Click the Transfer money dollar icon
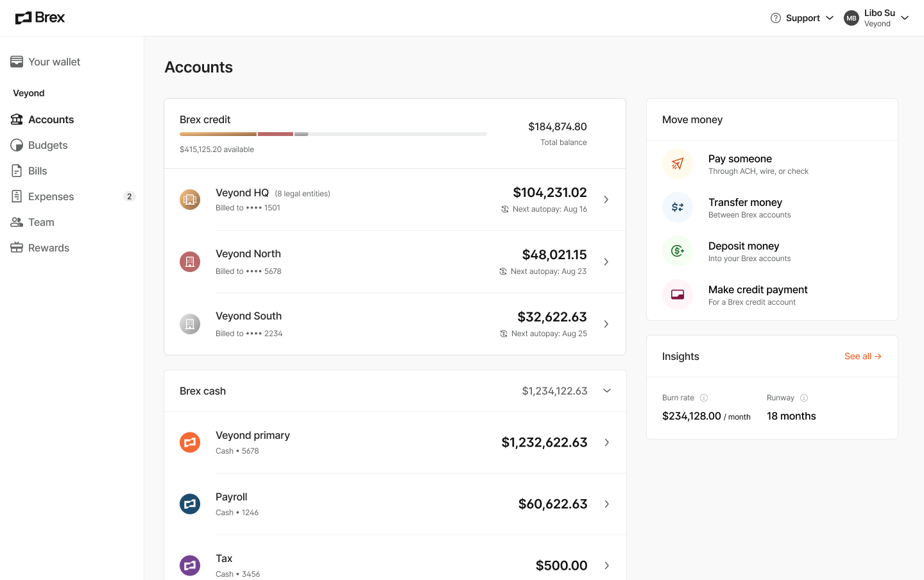Image resolution: width=924 pixels, height=580 pixels. pos(678,207)
